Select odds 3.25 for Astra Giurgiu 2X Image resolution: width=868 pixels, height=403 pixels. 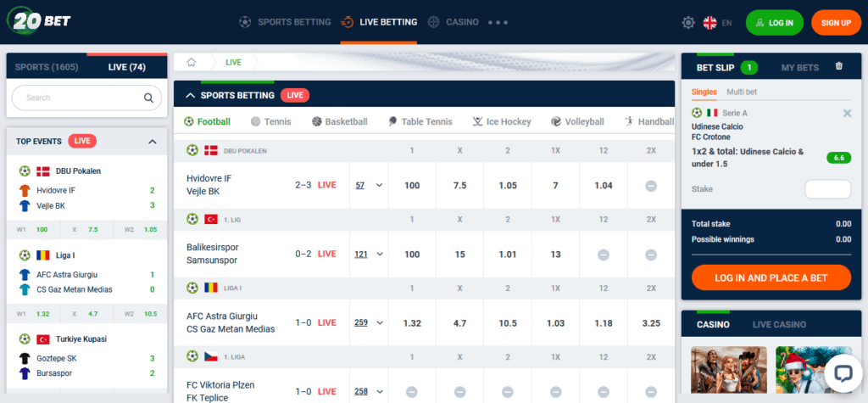pyautogui.click(x=651, y=323)
